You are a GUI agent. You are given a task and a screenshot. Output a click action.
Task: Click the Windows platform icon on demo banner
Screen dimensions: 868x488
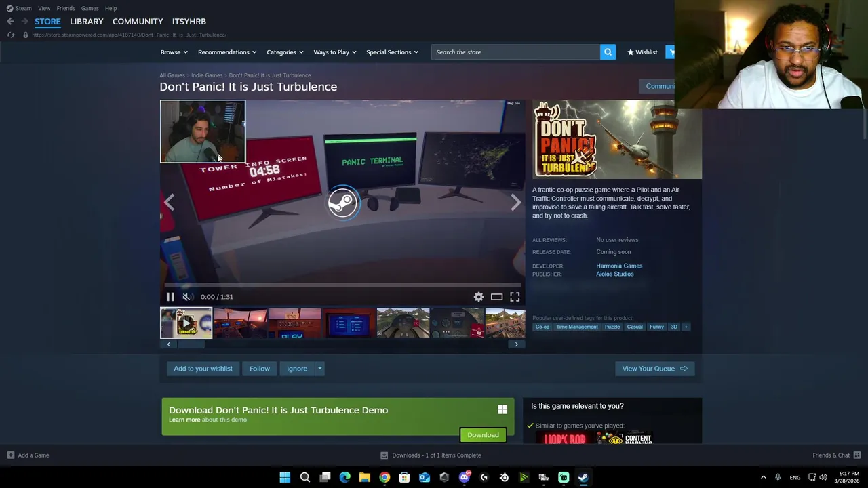[x=502, y=409]
